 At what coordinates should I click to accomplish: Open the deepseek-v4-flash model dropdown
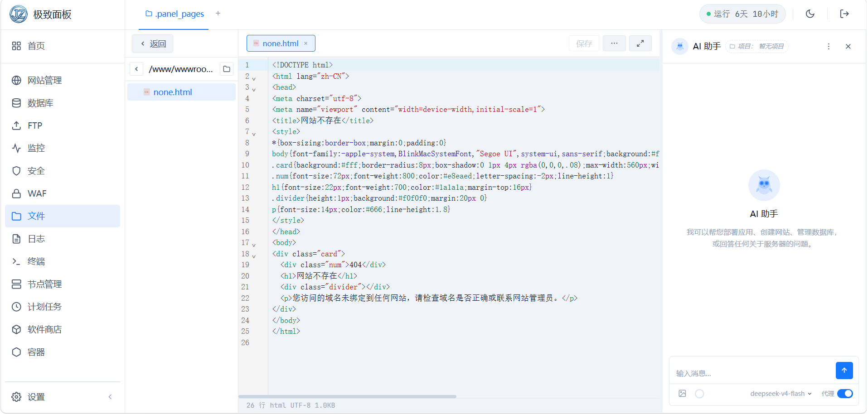(781, 394)
